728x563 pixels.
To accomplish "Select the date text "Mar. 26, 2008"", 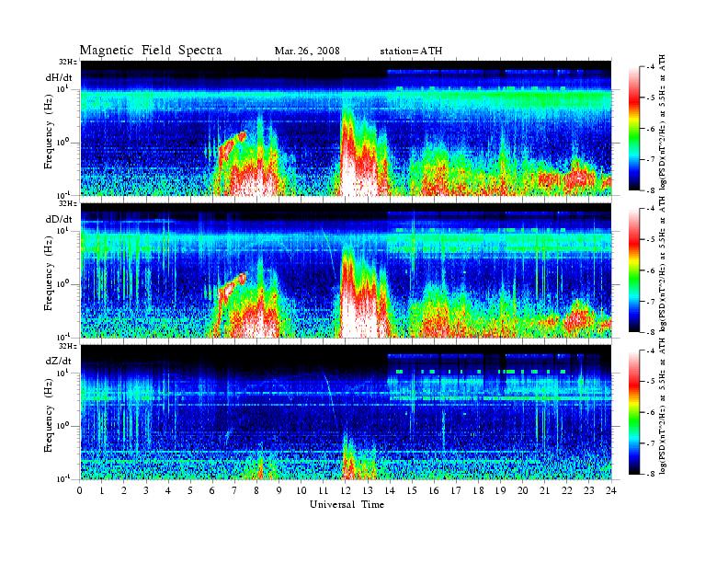I will click(307, 52).
